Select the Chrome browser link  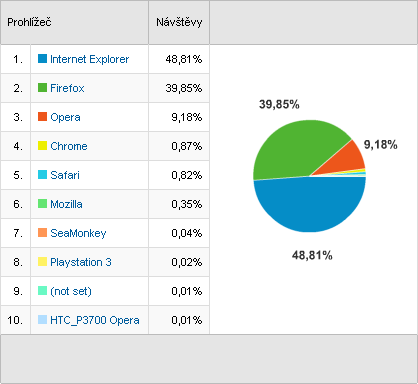coord(69,146)
